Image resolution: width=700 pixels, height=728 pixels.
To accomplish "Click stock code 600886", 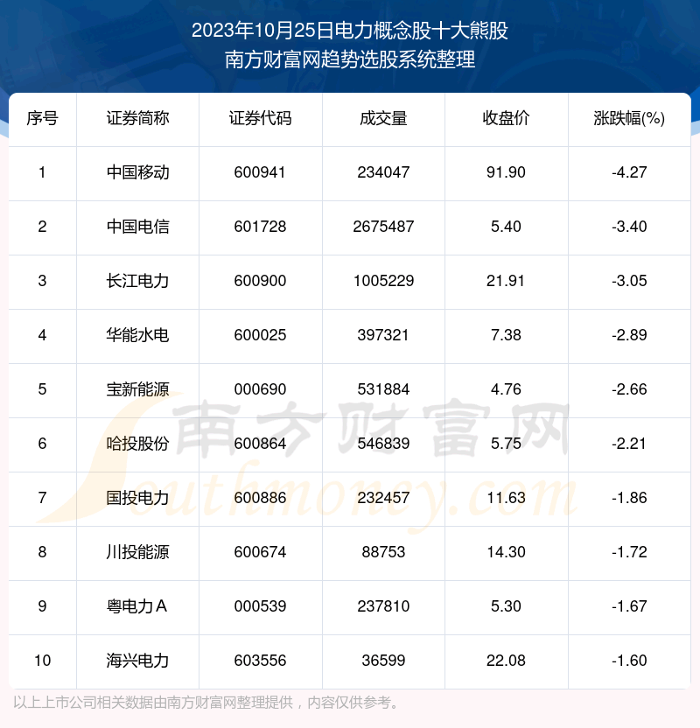I will [x=260, y=498].
